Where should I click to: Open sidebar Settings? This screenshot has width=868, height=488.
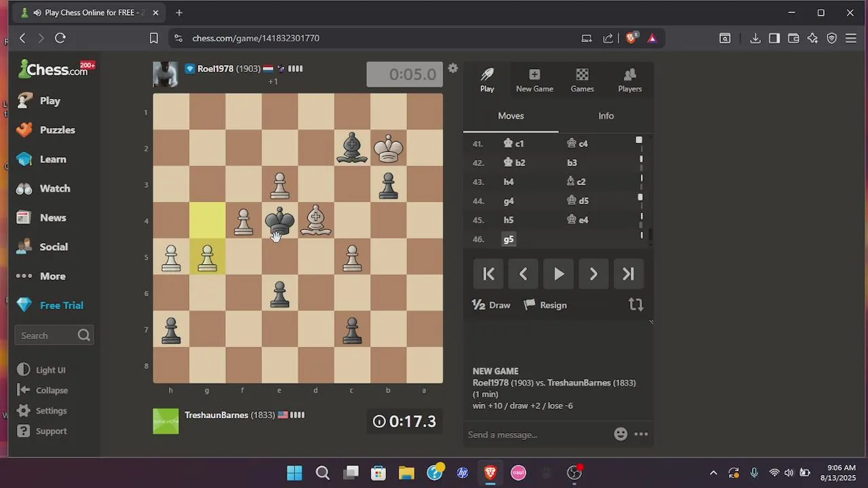(x=42, y=411)
